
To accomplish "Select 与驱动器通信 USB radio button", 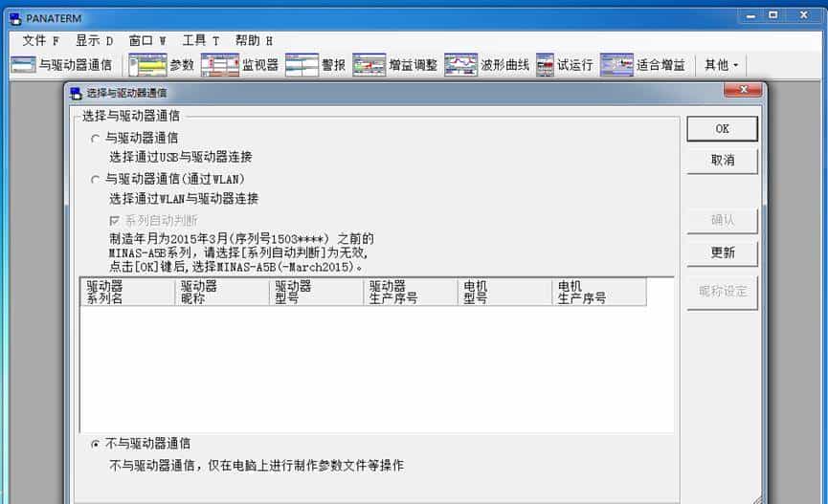I will pos(95,139).
